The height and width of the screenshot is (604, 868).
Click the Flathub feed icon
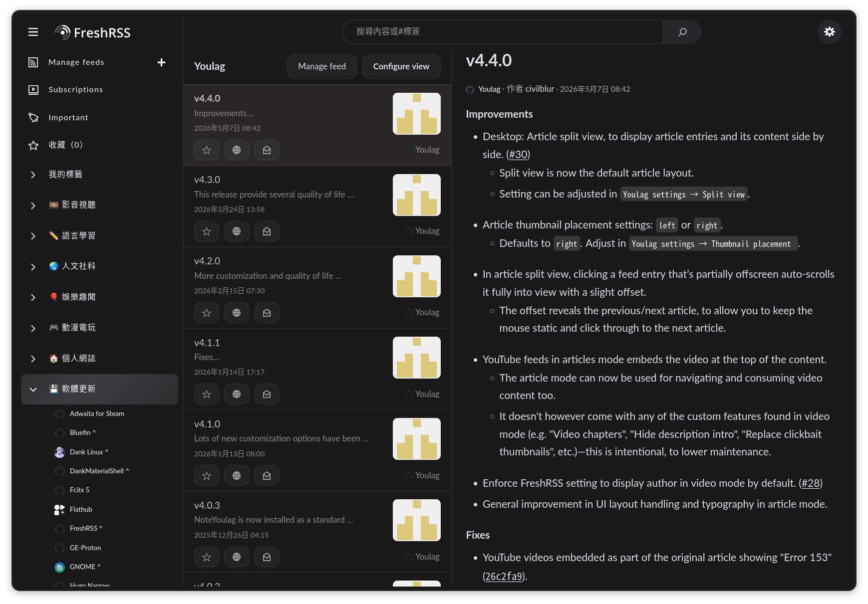[x=59, y=510]
